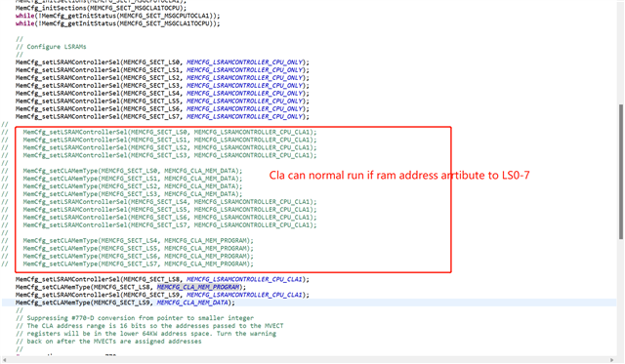
Task: Click the "// Configure LSRAMs" comment
Action: pos(51,47)
